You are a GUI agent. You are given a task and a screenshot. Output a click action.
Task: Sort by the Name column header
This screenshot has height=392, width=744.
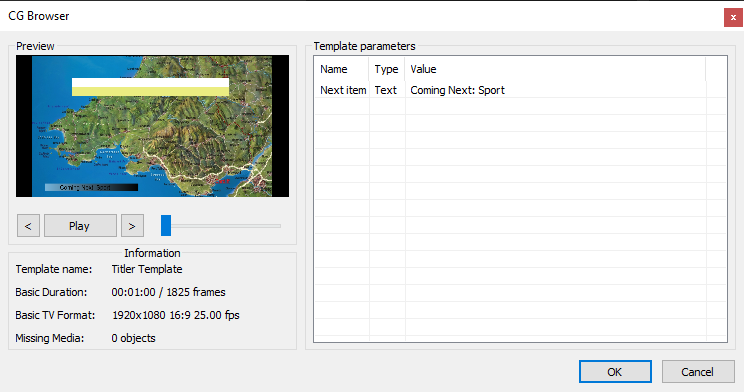pyautogui.click(x=342, y=69)
